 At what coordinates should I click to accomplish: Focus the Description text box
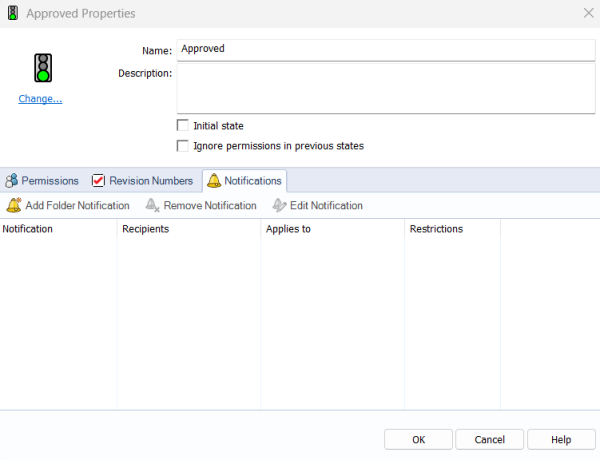[385, 89]
